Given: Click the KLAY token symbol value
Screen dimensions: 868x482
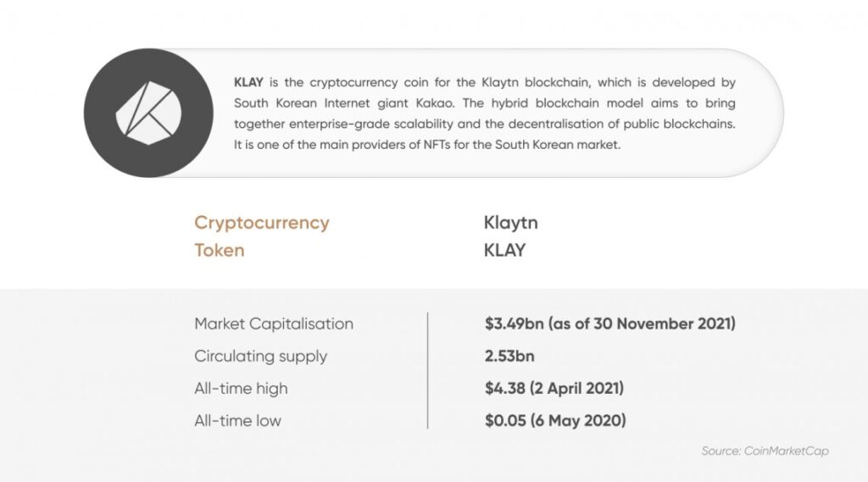Looking at the screenshot, I should (504, 250).
